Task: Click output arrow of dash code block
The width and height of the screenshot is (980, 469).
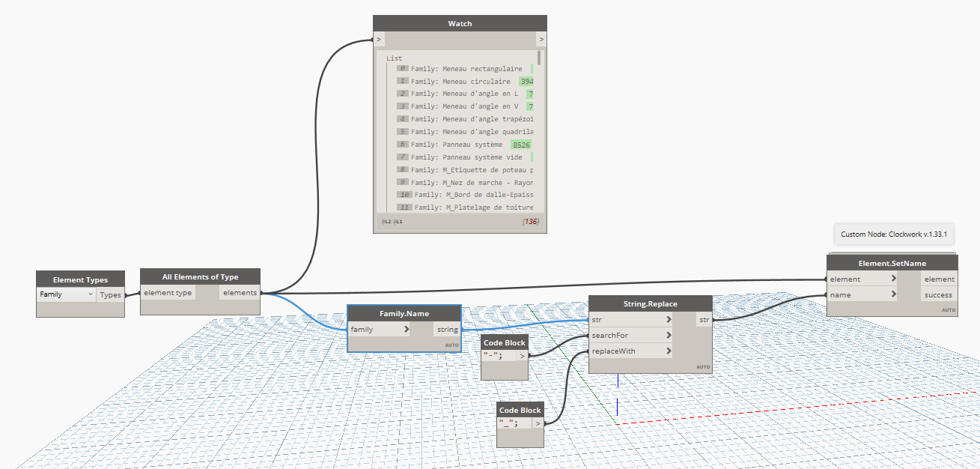Action: 523,356
